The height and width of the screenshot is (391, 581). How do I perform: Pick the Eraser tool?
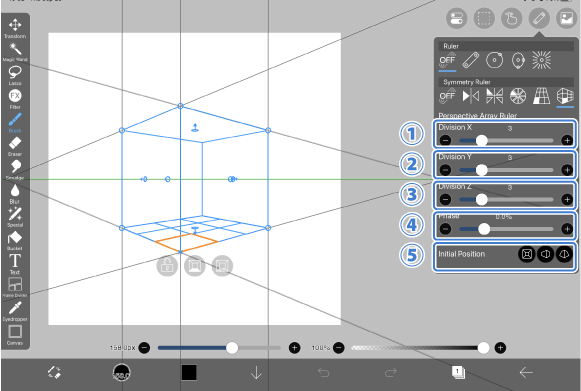coord(15,146)
